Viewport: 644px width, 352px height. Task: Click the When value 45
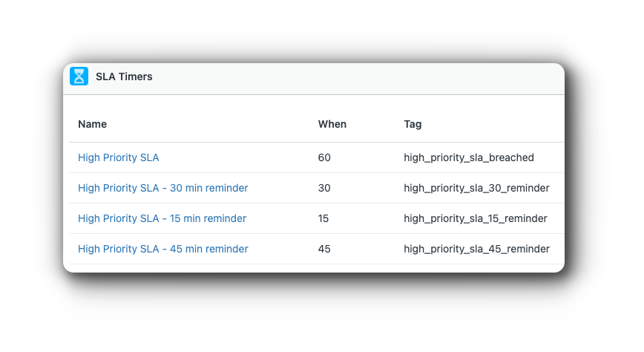click(x=324, y=249)
